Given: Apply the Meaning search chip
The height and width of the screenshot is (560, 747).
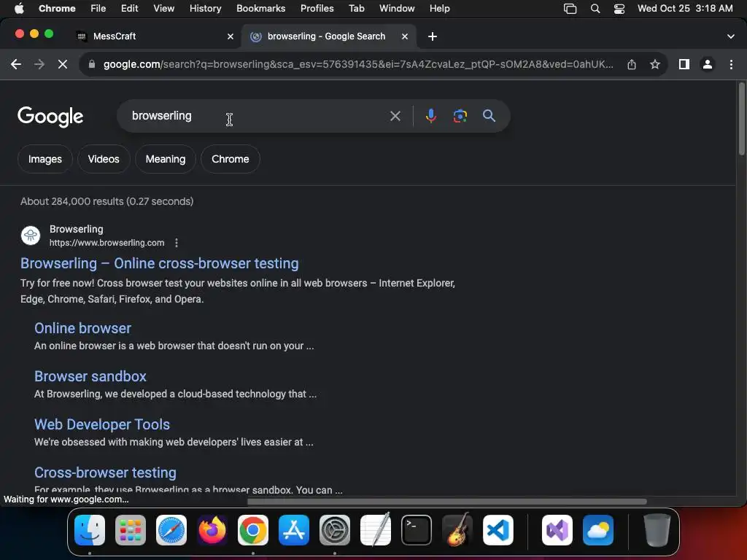Looking at the screenshot, I should point(166,159).
